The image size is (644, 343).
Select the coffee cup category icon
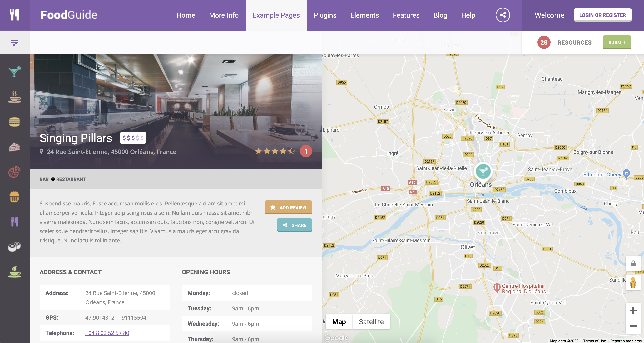(x=14, y=97)
